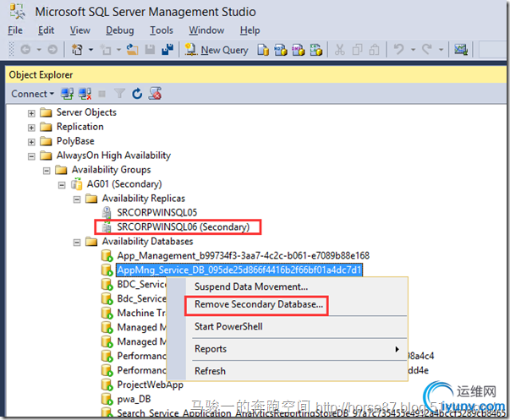Click the Undo toolbar icon
The height and width of the screenshot is (420, 510).
click(x=398, y=49)
